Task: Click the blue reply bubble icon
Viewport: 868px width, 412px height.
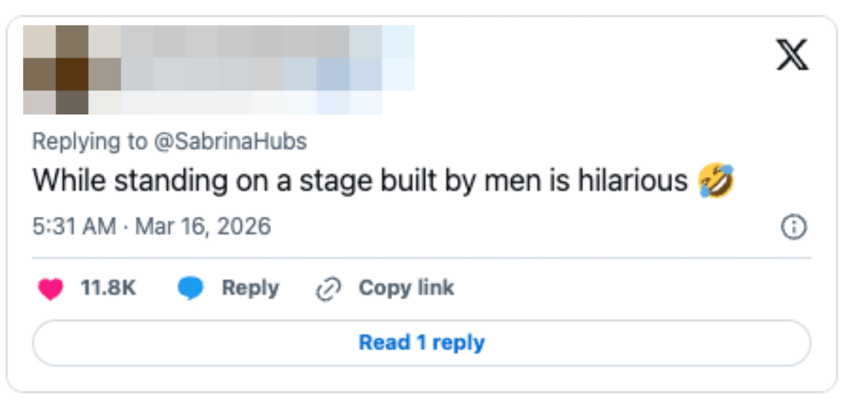Action: coord(190,287)
